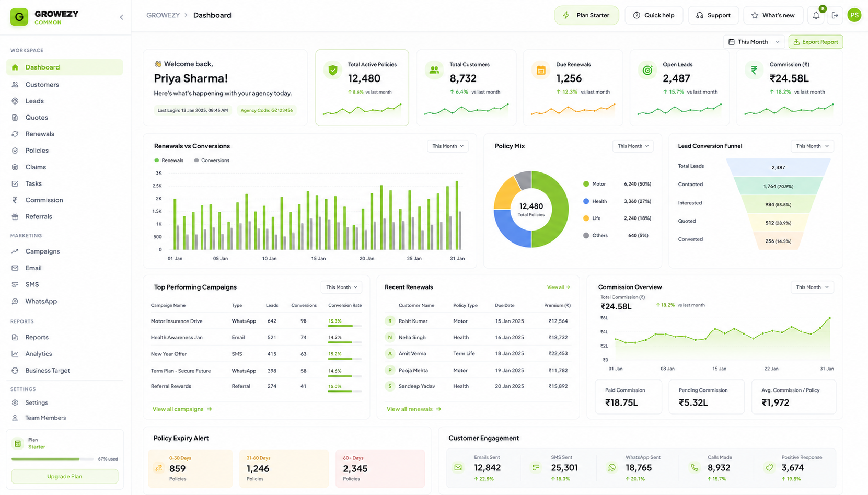Open Analytics in the sidebar
The height and width of the screenshot is (495, 868).
[65, 354]
